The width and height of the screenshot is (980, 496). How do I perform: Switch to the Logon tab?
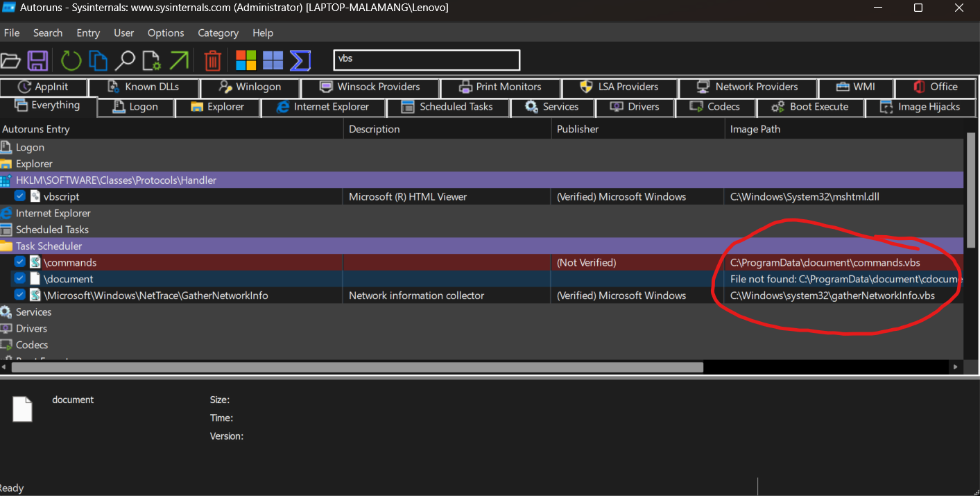click(x=135, y=107)
